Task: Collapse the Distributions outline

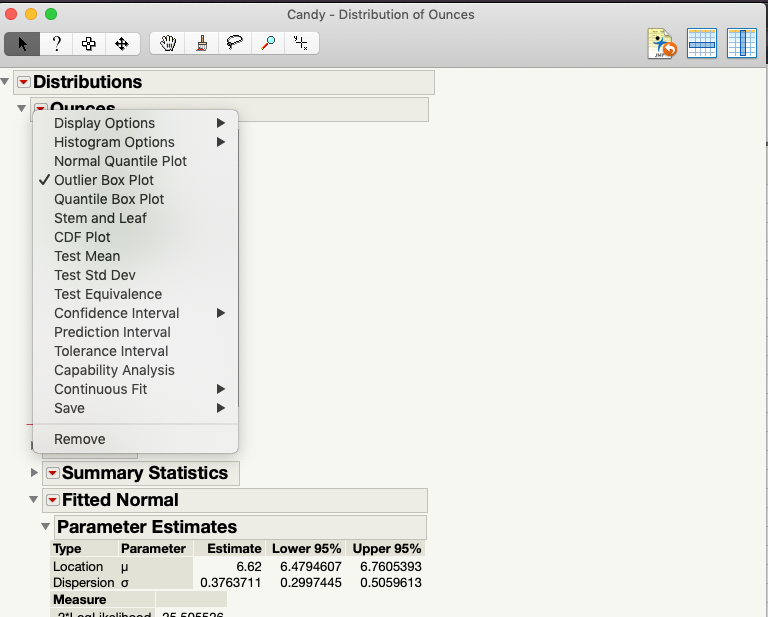Action: coord(5,81)
